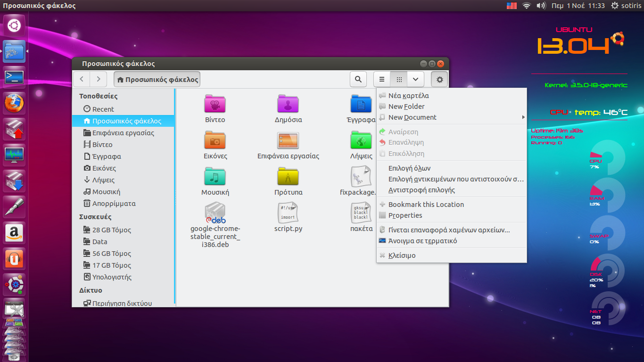Select Bookmark this Location menu entry
Image resolution: width=644 pixels, height=362 pixels.
426,205
